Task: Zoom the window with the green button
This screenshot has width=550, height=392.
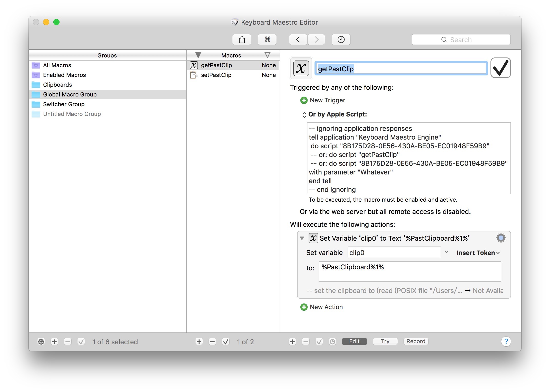Action: coord(56,22)
